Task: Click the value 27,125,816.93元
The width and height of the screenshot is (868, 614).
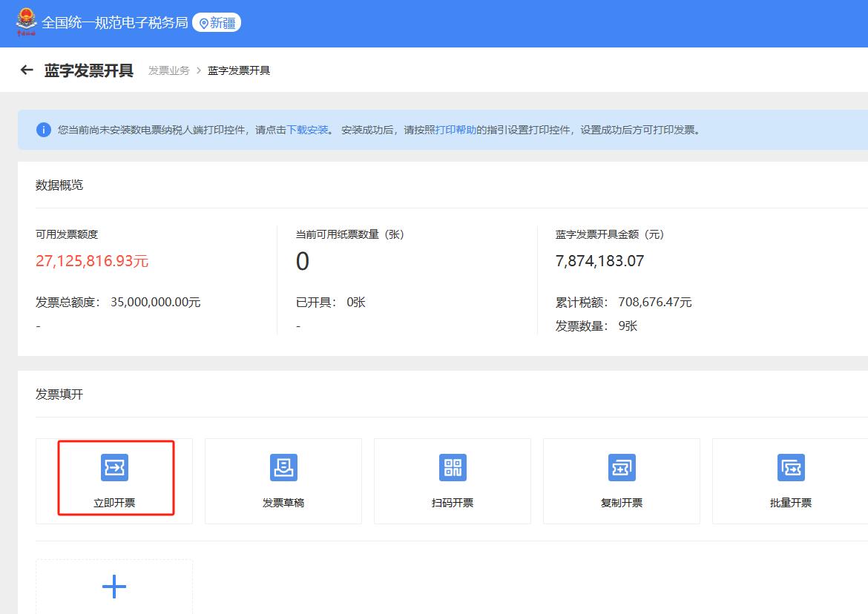Action: [x=92, y=261]
